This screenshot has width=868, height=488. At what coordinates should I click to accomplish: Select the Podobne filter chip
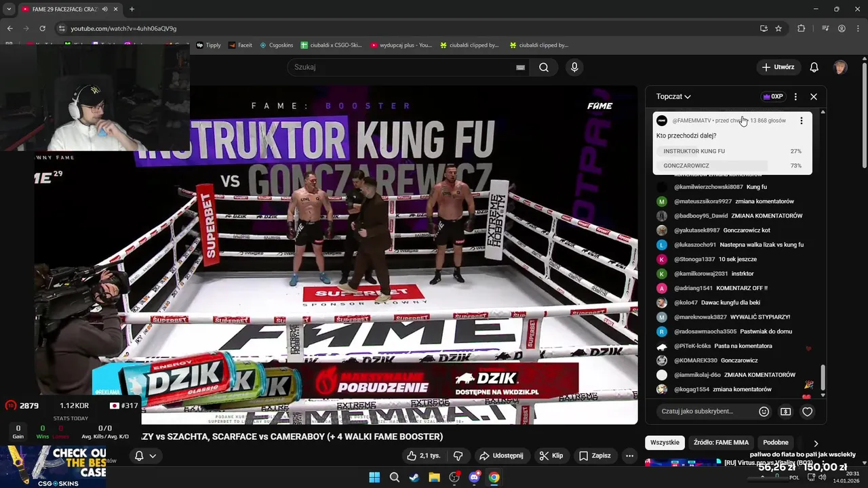776,443
